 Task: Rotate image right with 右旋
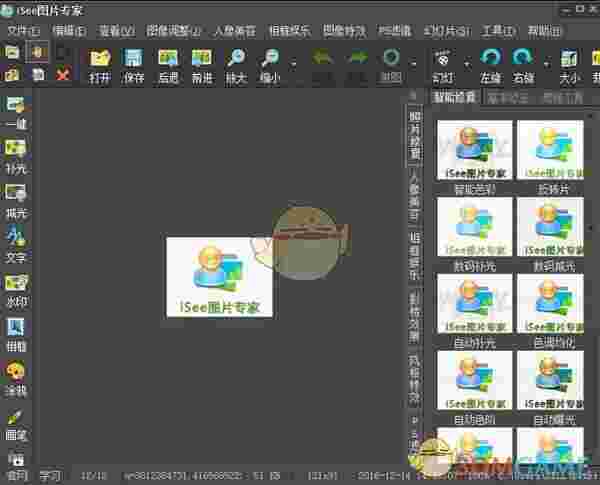point(523,66)
